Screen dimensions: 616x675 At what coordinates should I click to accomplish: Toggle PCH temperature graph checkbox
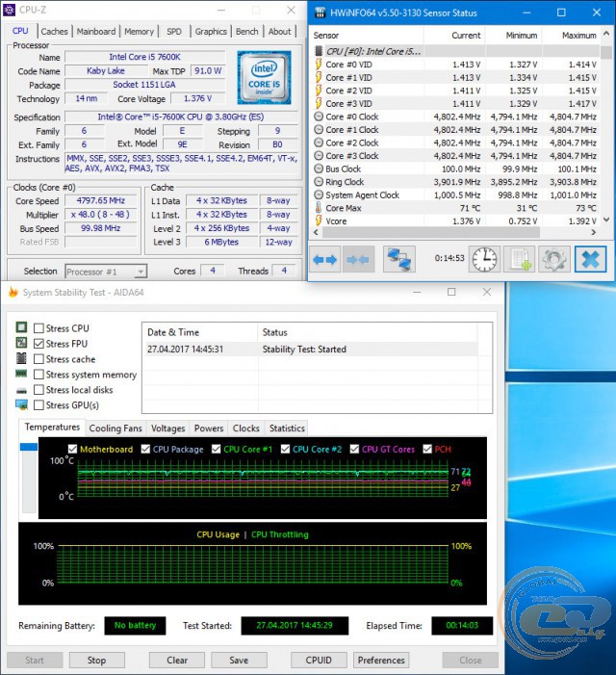[x=427, y=449]
